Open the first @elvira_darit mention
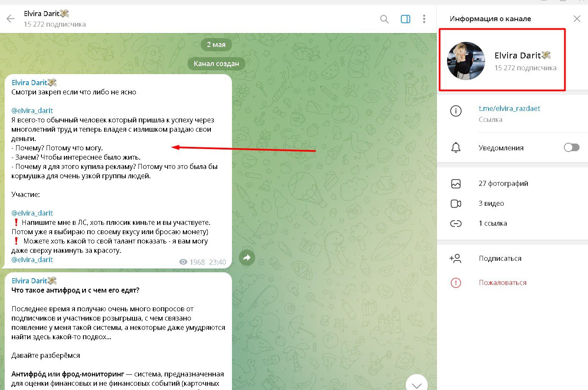The image size is (588, 390). [x=32, y=111]
